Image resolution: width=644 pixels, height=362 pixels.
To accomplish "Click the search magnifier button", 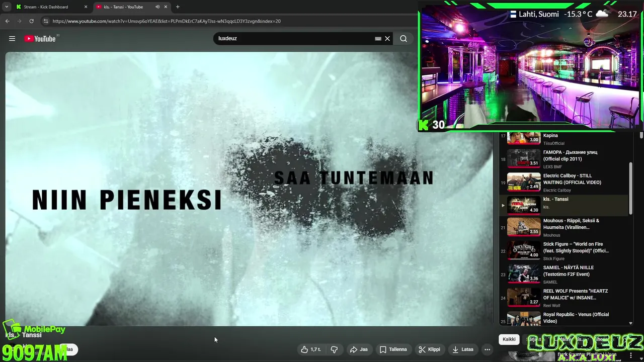I will coord(404,39).
